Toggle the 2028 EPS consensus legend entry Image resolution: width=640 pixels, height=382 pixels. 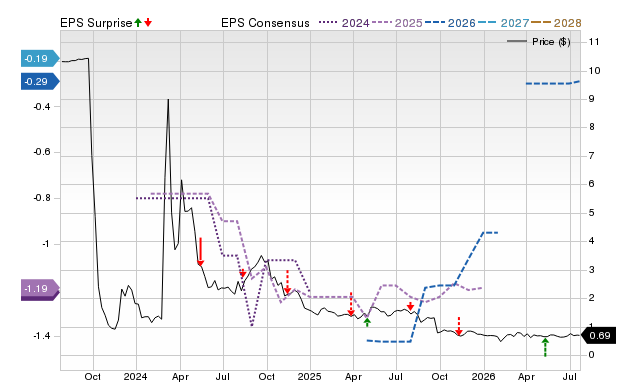(x=556, y=23)
